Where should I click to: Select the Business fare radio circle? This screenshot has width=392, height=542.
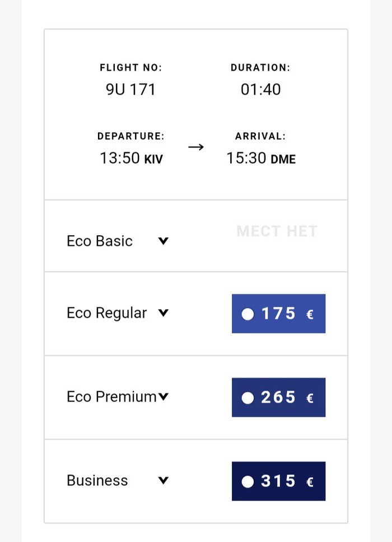[248, 482]
